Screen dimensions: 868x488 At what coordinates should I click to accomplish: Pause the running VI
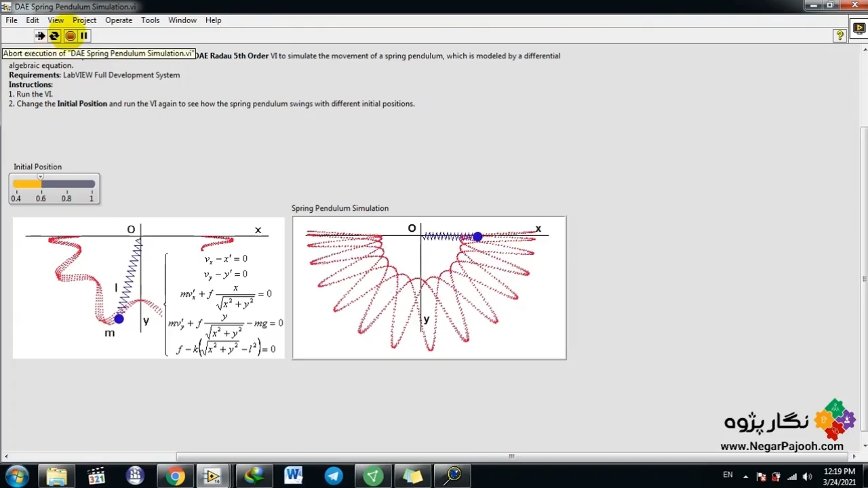click(83, 36)
